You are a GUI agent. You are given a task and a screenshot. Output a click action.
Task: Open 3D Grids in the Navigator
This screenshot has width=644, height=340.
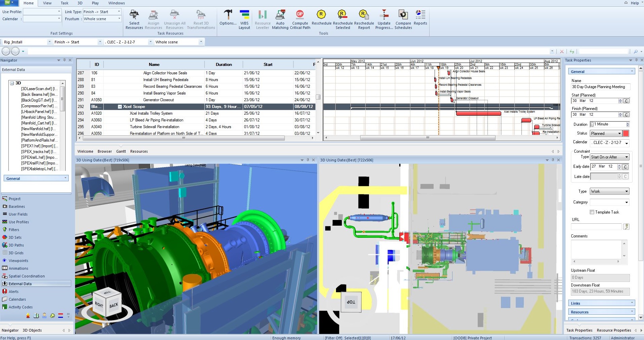coord(16,253)
